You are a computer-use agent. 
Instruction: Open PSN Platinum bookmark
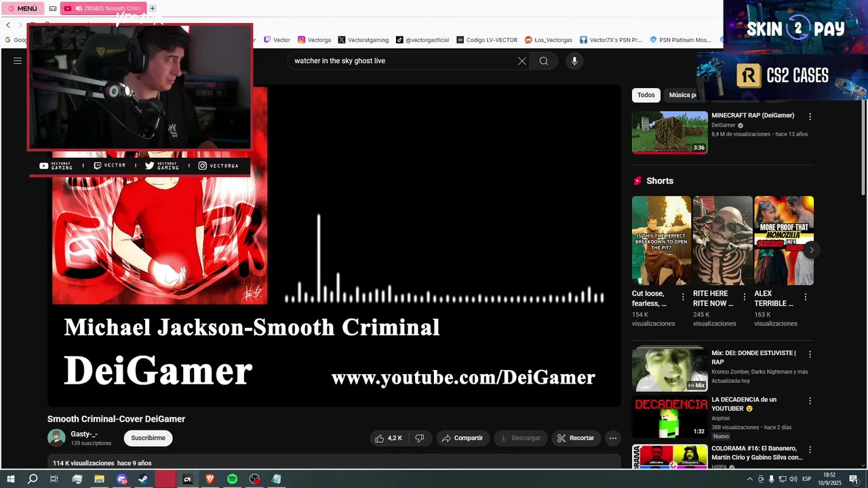pos(681,40)
